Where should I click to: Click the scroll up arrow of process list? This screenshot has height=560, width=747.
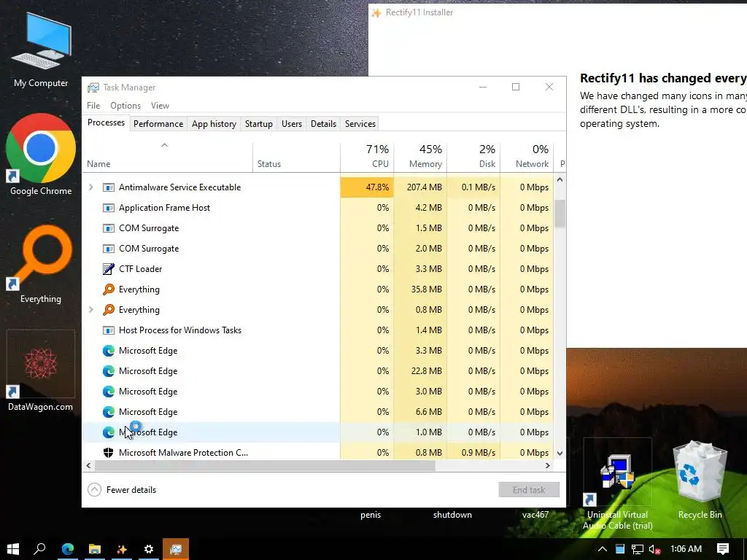tap(560, 179)
